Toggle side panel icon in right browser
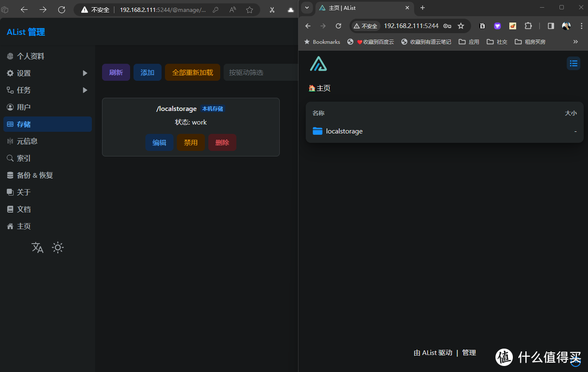The width and height of the screenshot is (588, 372). click(551, 26)
